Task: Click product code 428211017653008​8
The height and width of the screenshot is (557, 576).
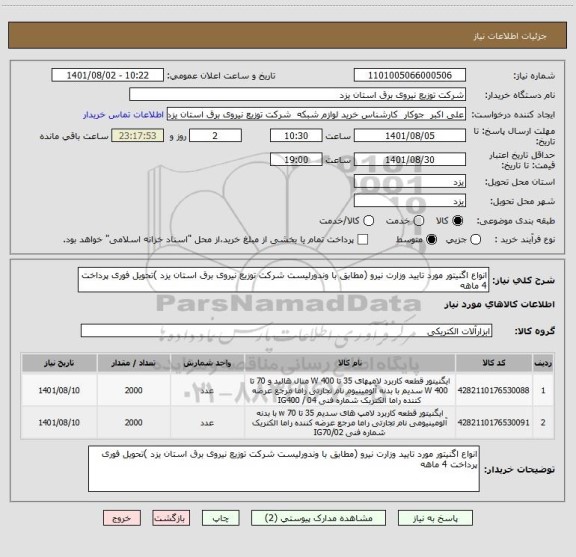Action: point(493,390)
